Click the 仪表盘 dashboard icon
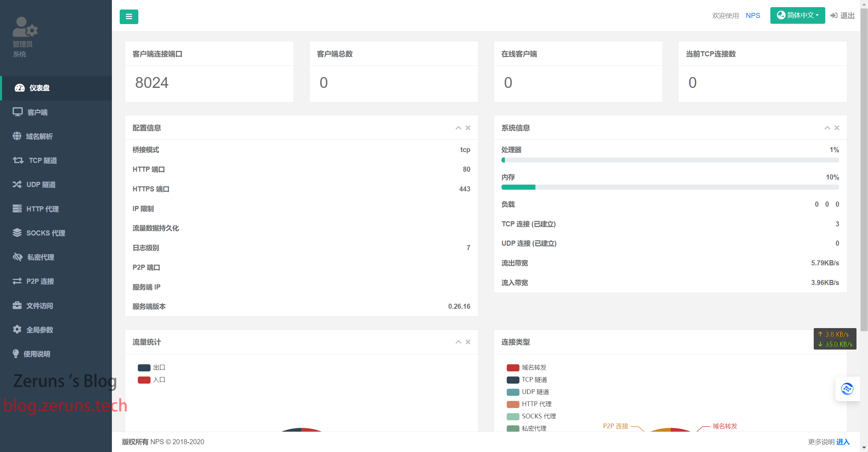Image resolution: width=868 pixels, height=452 pixels. tap(18, 88)
